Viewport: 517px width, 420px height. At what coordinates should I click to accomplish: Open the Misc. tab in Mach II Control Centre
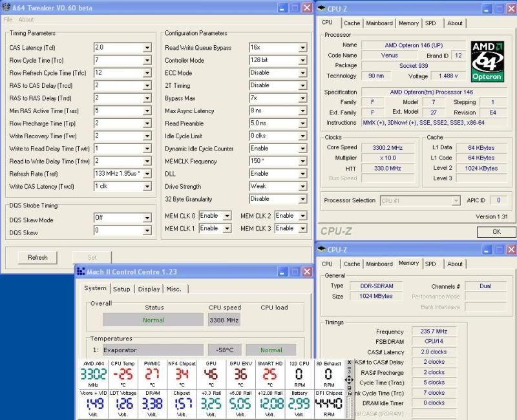click(x=174, y=289)
